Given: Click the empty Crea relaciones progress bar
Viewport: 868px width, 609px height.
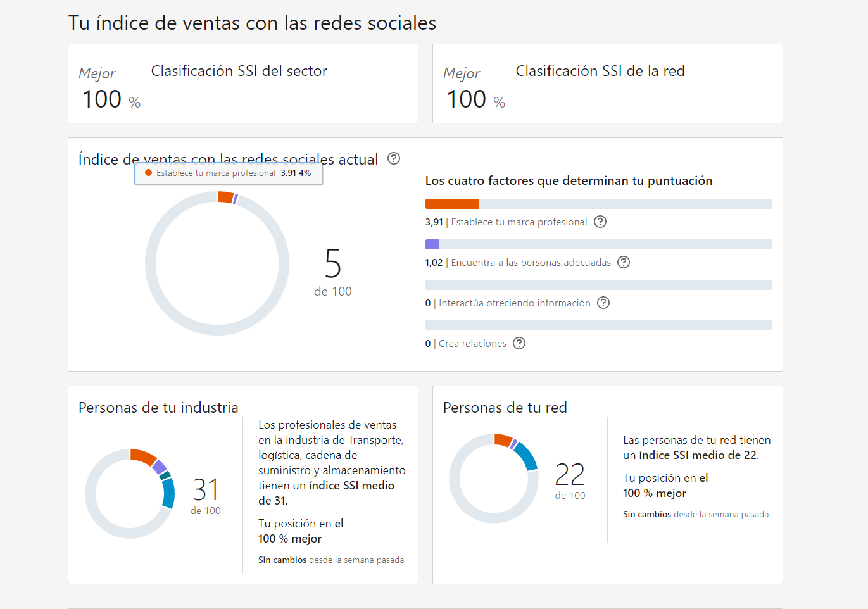Looking at the screenshot, I should pyautogui.click(x=599, y=325).
